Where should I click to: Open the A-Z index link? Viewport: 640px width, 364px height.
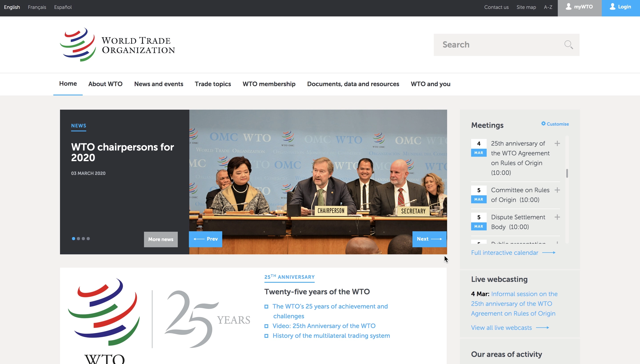(x=548, y=7)
